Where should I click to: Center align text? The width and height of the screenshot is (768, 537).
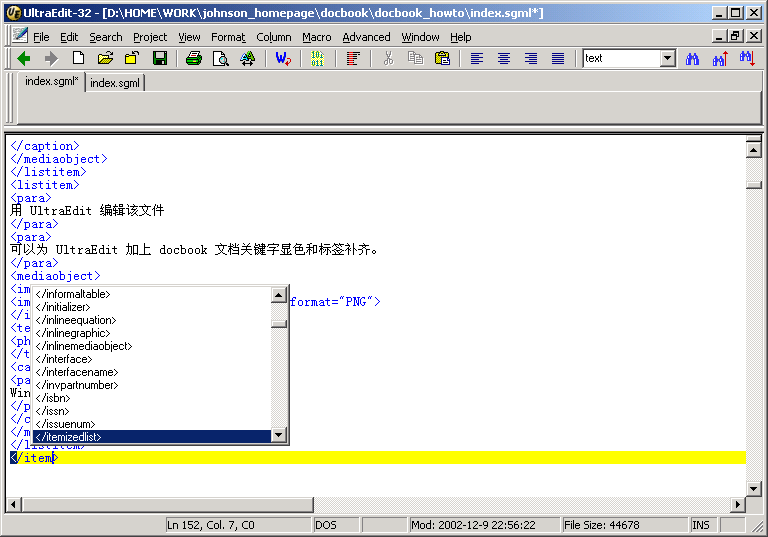[504, 59]
